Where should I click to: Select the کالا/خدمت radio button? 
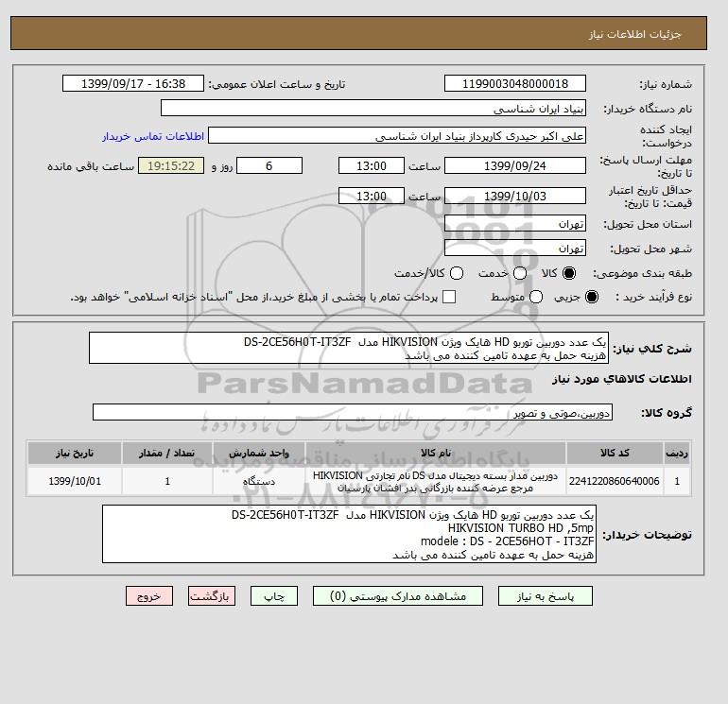tap(457, 273)
